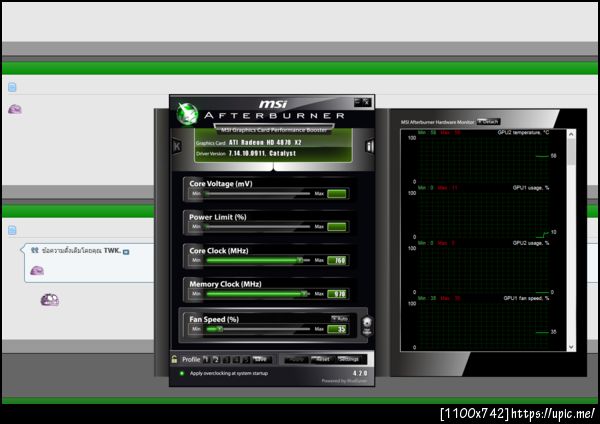The width and height of the screenshot is (600, 424).
Task: Select profile slot 2
Action: [x=216, y=359]
